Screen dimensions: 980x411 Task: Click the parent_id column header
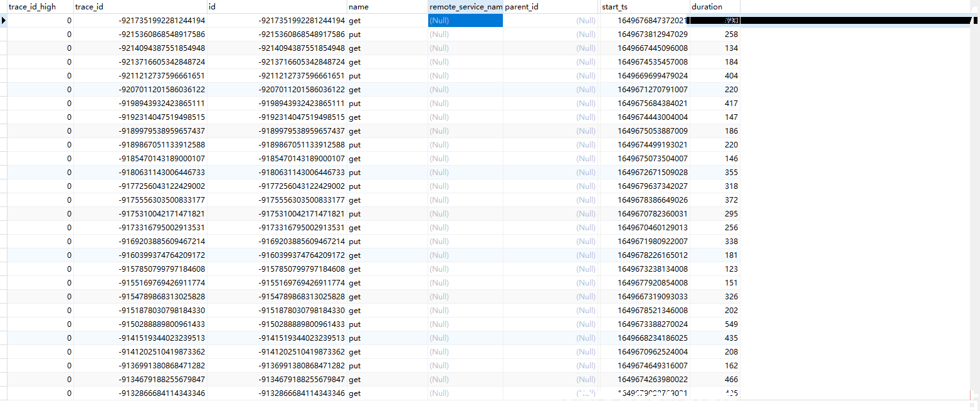(x=551, y=7)
